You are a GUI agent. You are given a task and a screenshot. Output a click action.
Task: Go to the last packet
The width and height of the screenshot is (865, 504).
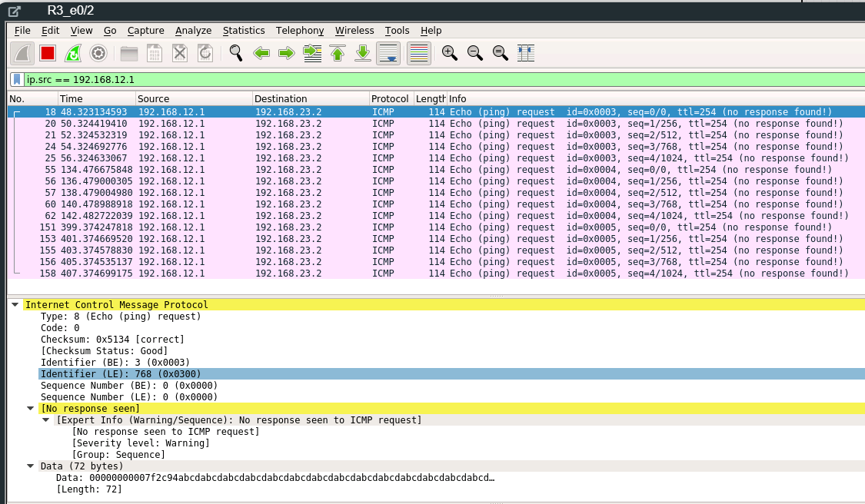click(361, 53)
